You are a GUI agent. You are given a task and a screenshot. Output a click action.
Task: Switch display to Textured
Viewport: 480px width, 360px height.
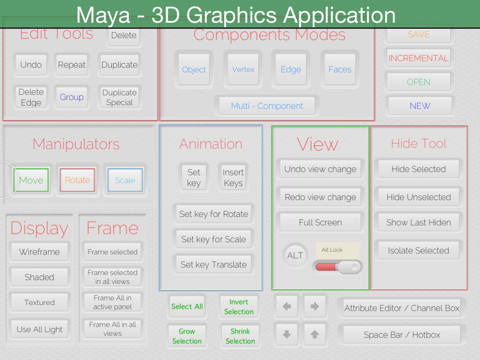coord(39,302)
